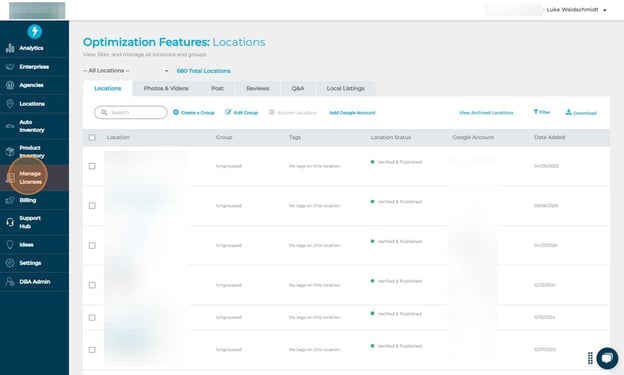
Task: Click the Tags column header
Action: click(295, 137)
